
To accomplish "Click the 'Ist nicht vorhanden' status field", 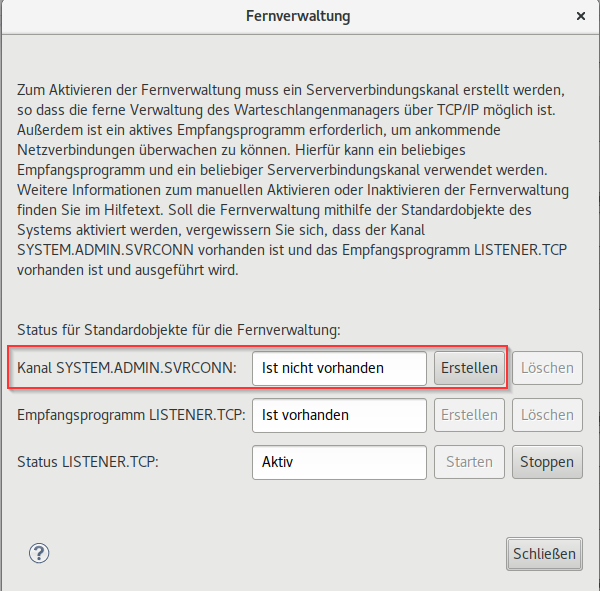I will tap(340, 368).
